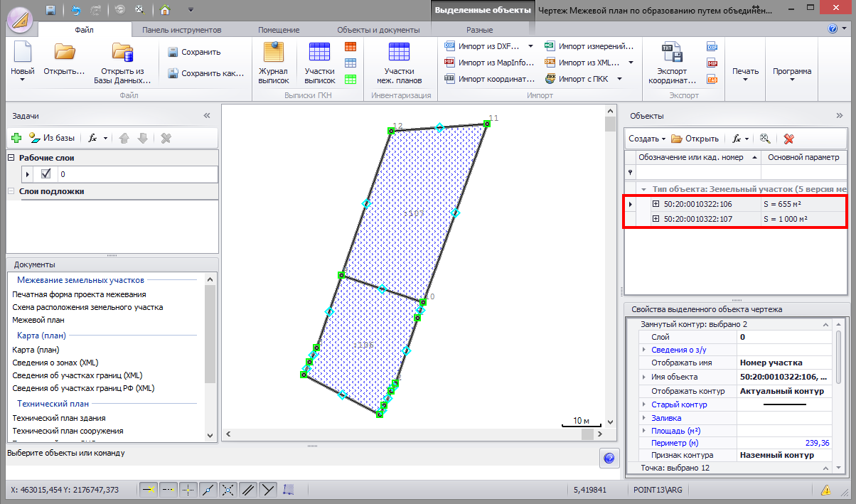
Task: Toggle parallel lines snap button
Action: tap(248, 489)
